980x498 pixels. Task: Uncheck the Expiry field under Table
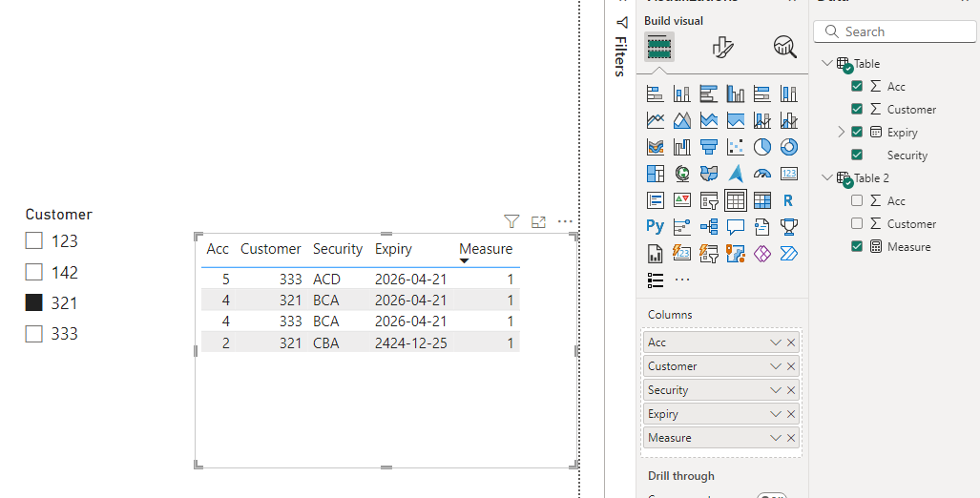857,132
